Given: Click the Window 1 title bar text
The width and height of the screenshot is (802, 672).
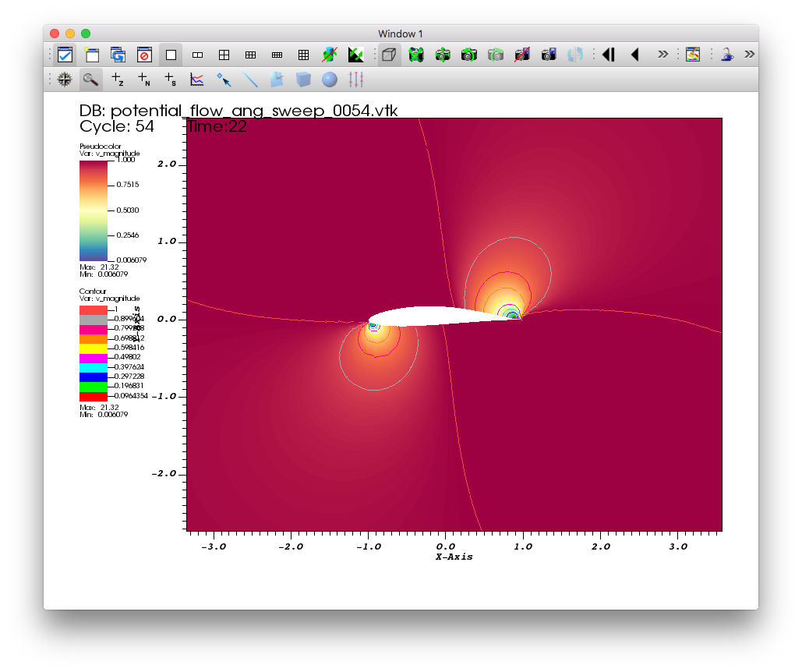Looking at the screenshot, I should coord(401,34).
